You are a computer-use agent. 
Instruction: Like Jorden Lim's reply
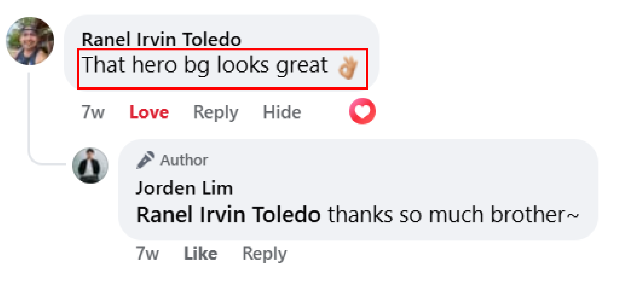200,253
